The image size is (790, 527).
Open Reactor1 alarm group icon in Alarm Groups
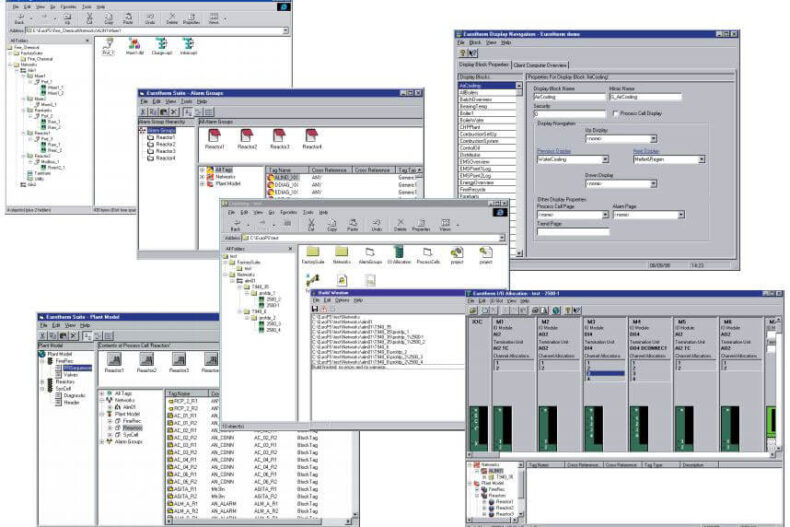(214, 137)
